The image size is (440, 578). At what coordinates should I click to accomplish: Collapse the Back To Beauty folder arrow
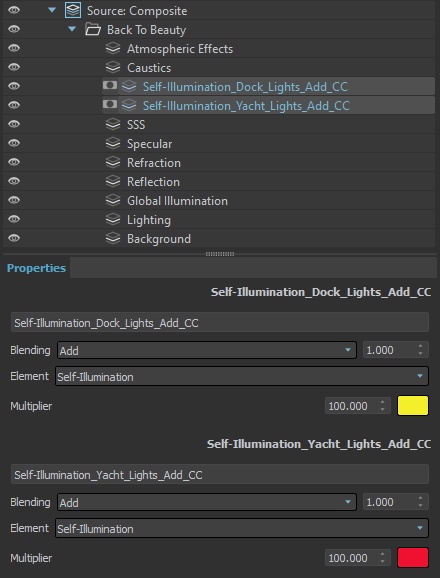point(72,29)
